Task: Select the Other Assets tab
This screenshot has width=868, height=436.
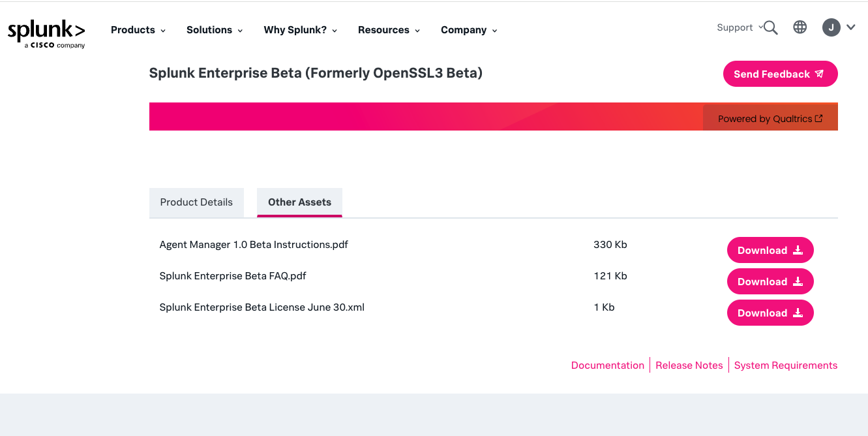Action: click(x=299, y=202)
